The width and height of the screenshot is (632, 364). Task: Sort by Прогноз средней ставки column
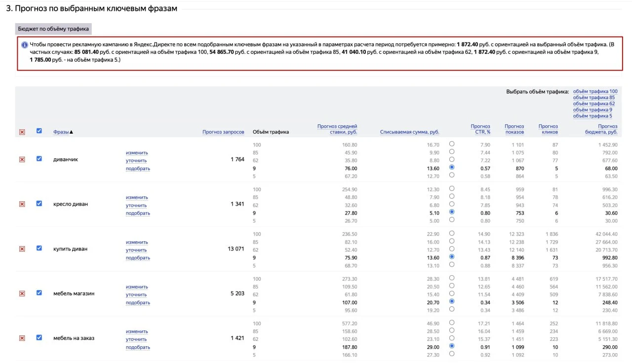point(337,129)
